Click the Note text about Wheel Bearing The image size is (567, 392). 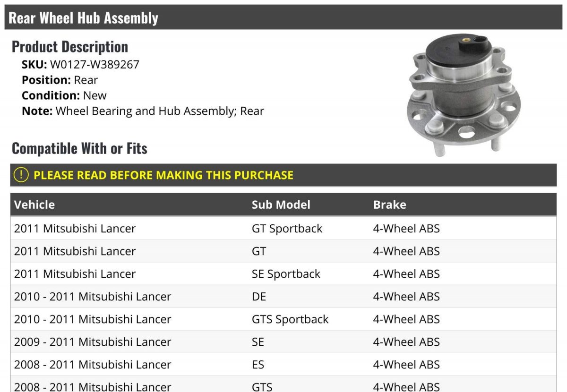click(x=160, y=111)
